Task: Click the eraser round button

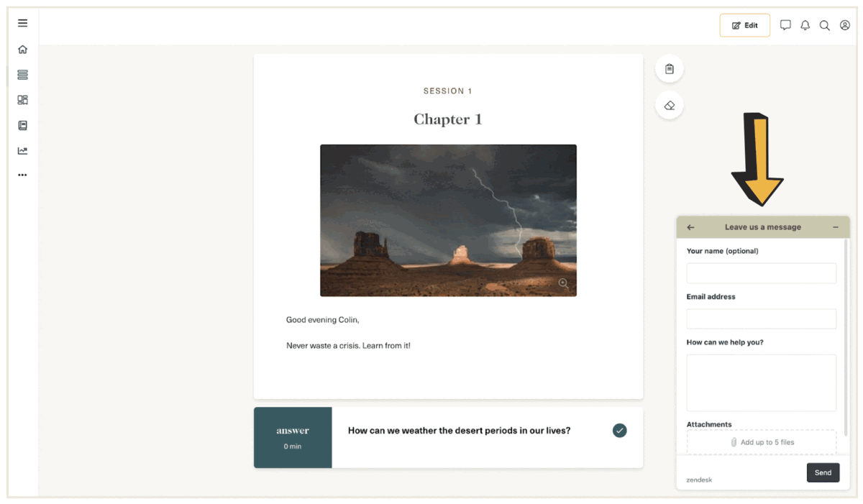Action: click(x=669, y=106)
